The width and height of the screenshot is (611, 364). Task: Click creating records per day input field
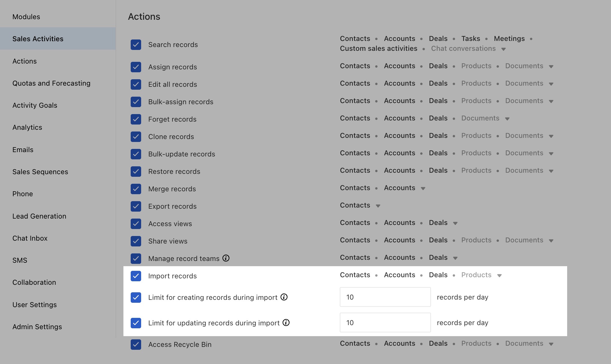pyautogui.click(x=385, y=297)
